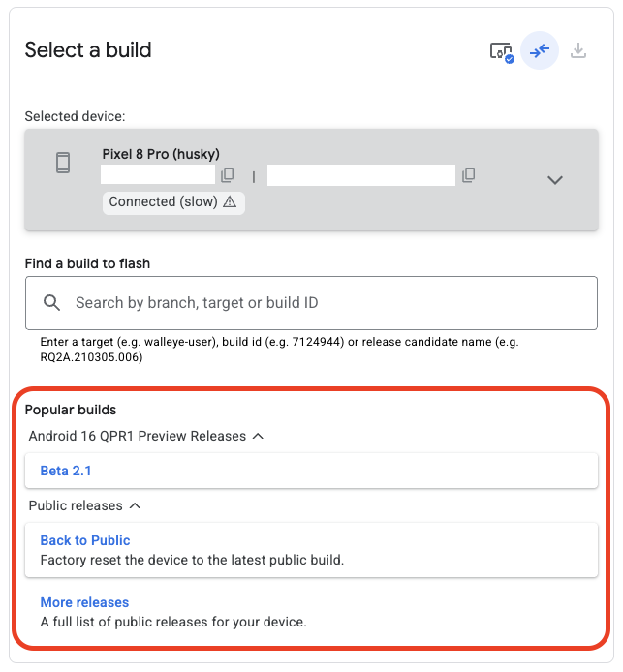623x672 pixels.
Task: Choose Back to Public build
Action: coord(311,550)
